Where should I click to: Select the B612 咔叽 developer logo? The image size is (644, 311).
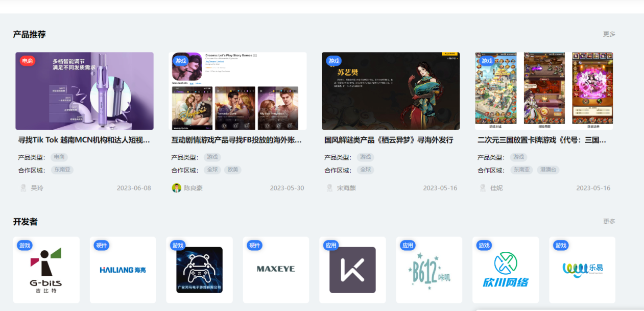pyautogui.click(x=429, y=270)
